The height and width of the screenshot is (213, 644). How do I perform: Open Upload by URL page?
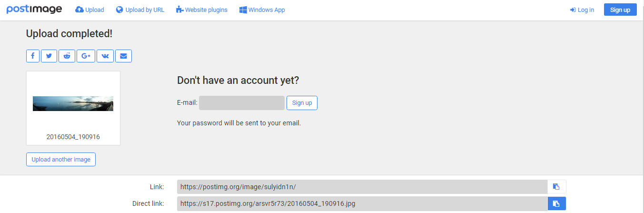coord(140,10)
